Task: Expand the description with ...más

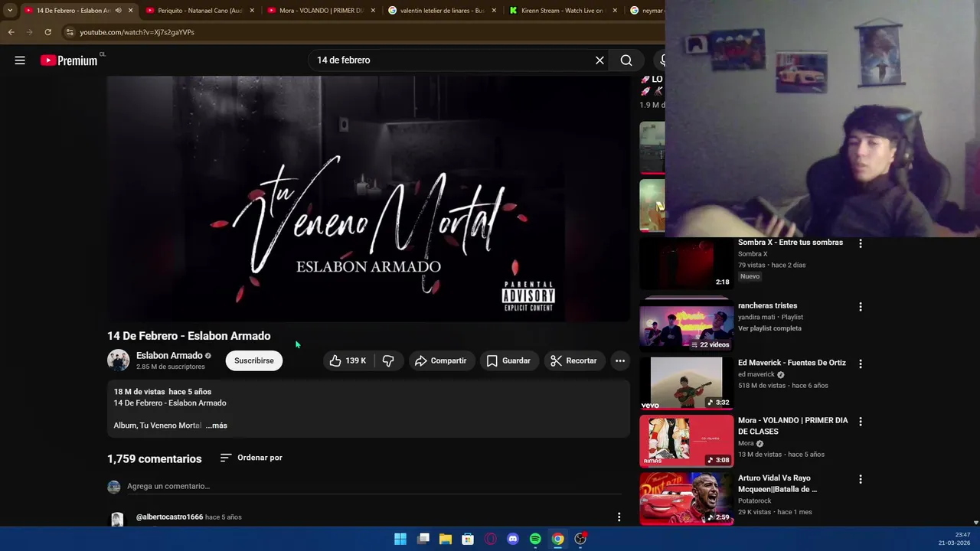Action: coord(217,425)
